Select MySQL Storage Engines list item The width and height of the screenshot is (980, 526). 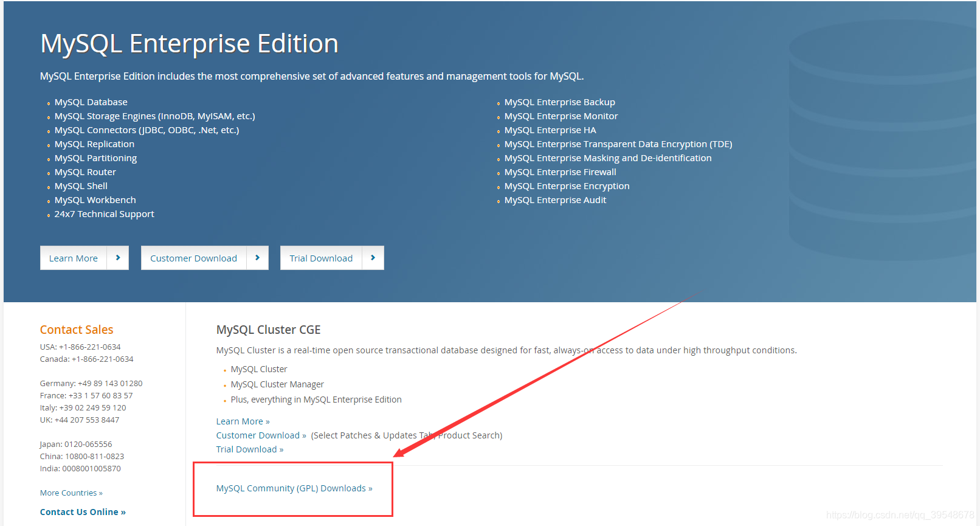coord(155,116)
